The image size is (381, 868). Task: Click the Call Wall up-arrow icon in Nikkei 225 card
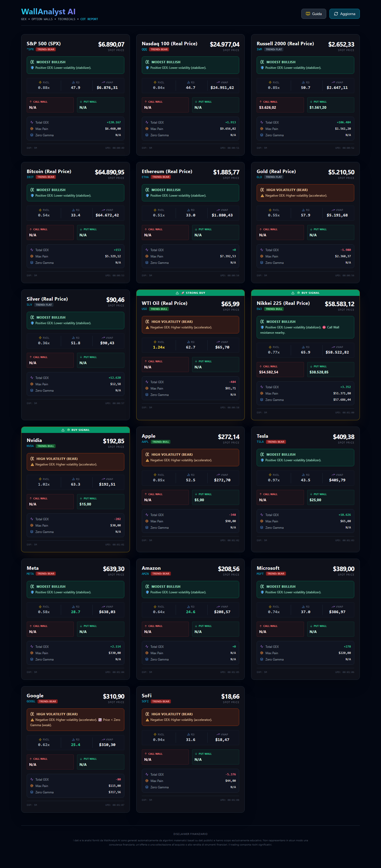[260, 366]
